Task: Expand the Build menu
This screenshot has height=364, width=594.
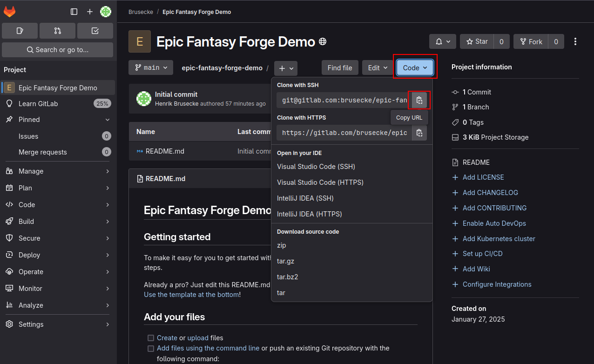Action: (x=58, y=222)
